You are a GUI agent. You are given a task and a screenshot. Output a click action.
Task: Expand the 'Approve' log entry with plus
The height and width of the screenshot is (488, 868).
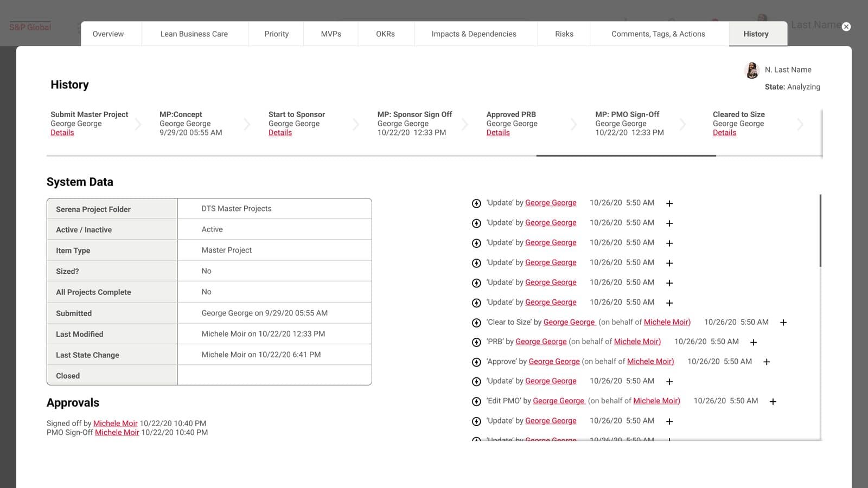point(767,362)
